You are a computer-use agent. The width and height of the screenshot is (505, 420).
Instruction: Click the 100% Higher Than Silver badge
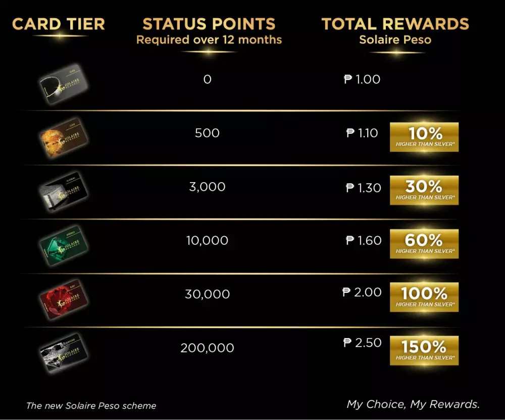point(424,297)
